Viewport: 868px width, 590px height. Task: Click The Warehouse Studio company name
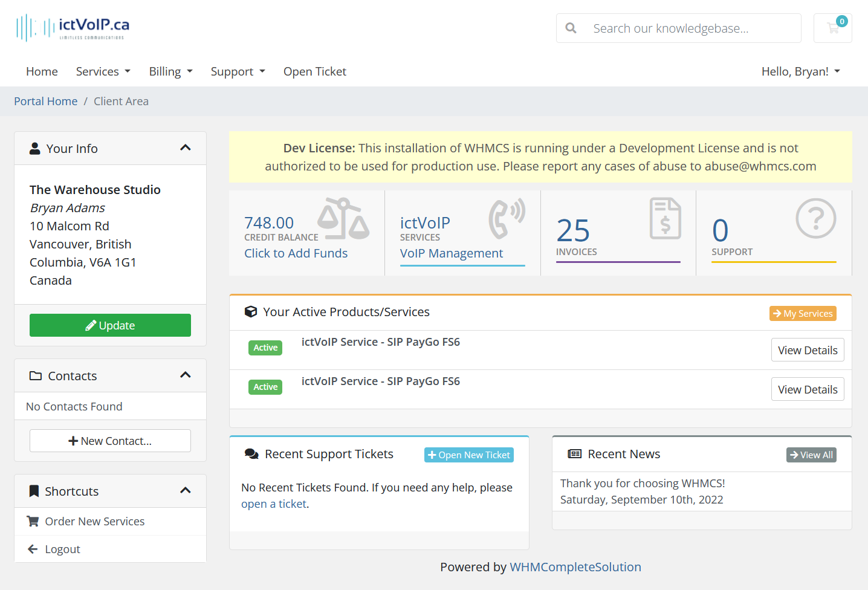95,190
